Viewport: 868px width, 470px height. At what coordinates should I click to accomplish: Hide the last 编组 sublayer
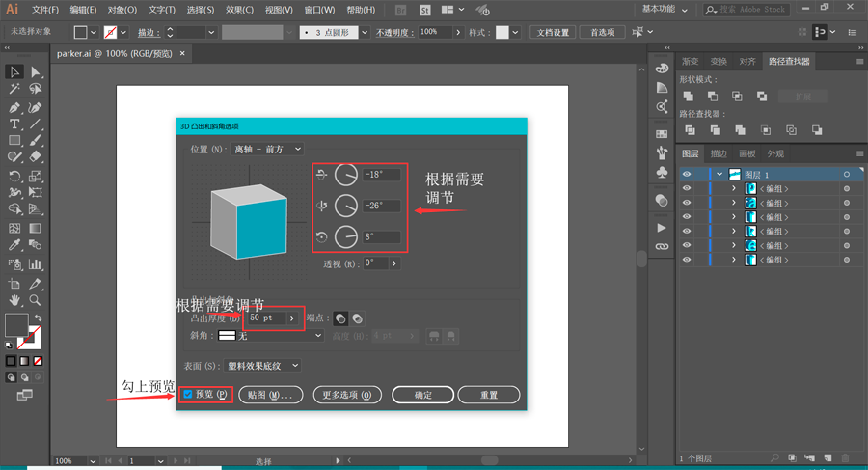coord(687,260)
